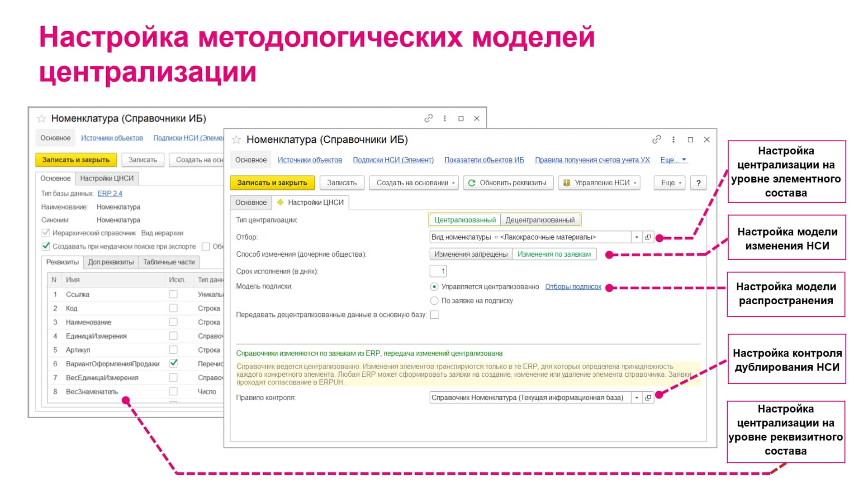The width and height of the screenshot is (868, 489).
Task: Toggle Искл. checkbox for ВесЗнаменатель row
Action: click(x=173, y=392)
